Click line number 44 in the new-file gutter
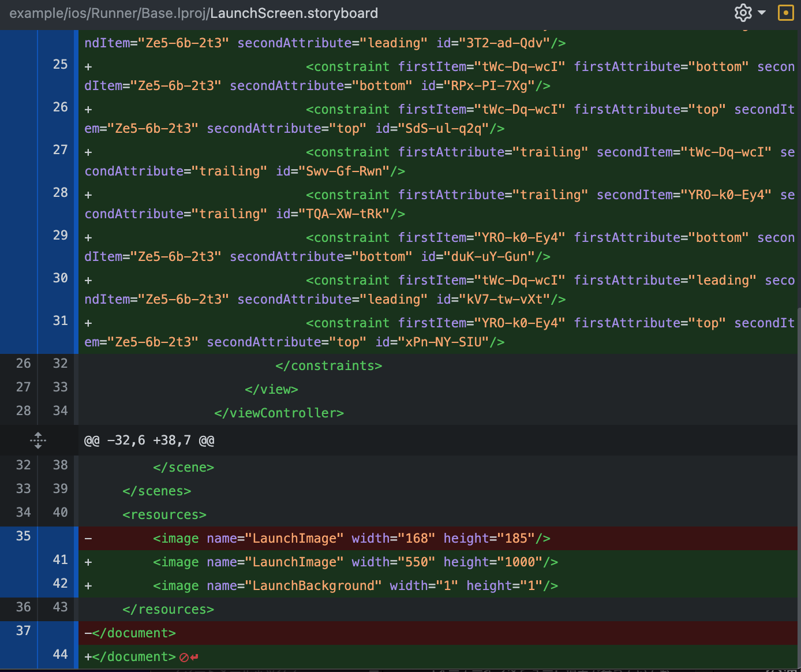The image size is (801, 672). [59, 654]
